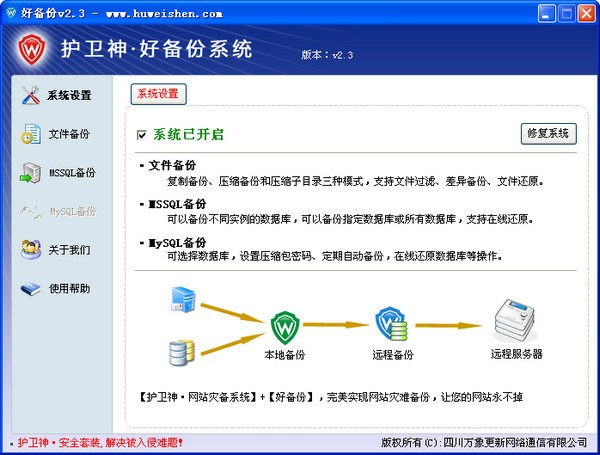Select the MSSQL备份 database icon
600x455 pixels.
point(31,172)
